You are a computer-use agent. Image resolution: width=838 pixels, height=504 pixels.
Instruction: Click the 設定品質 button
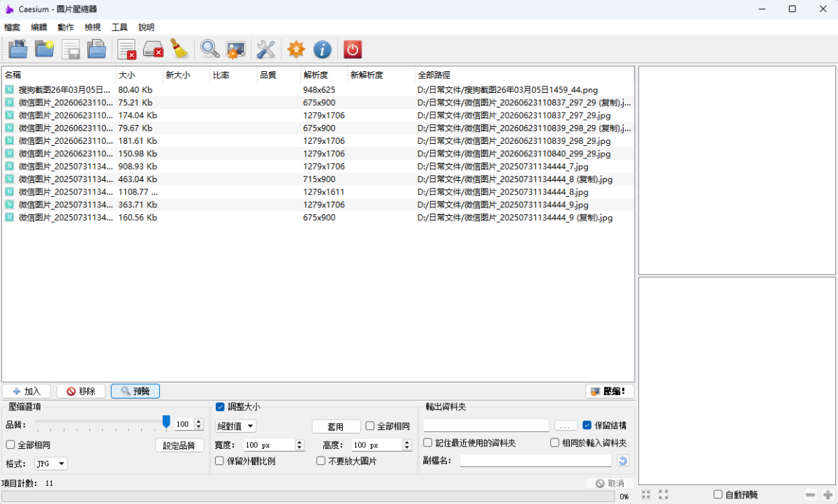pos(179,445)
